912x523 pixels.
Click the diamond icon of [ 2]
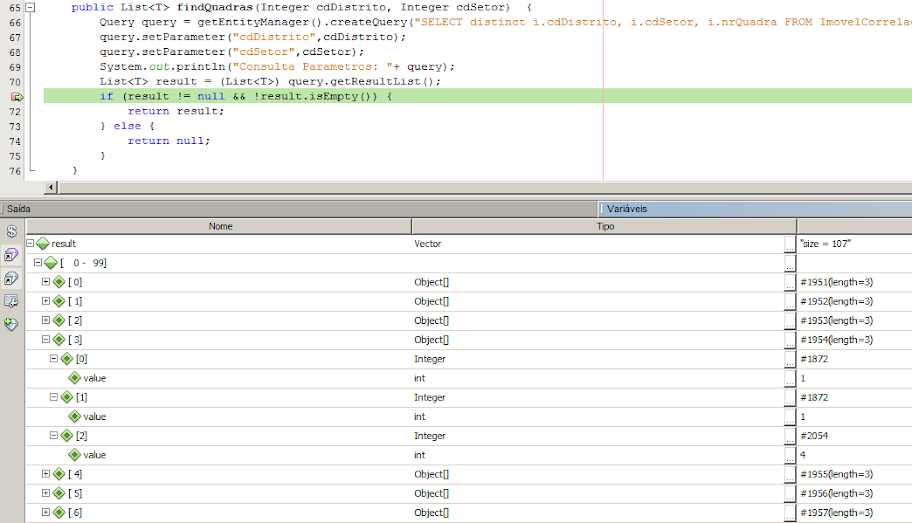tap(59, 321)
